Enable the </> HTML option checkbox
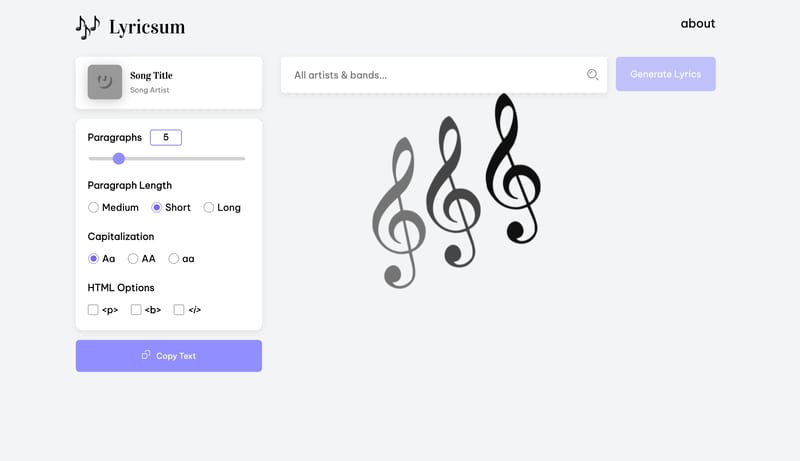This screenshot has width=800, height=461. (x=179, y=310)
